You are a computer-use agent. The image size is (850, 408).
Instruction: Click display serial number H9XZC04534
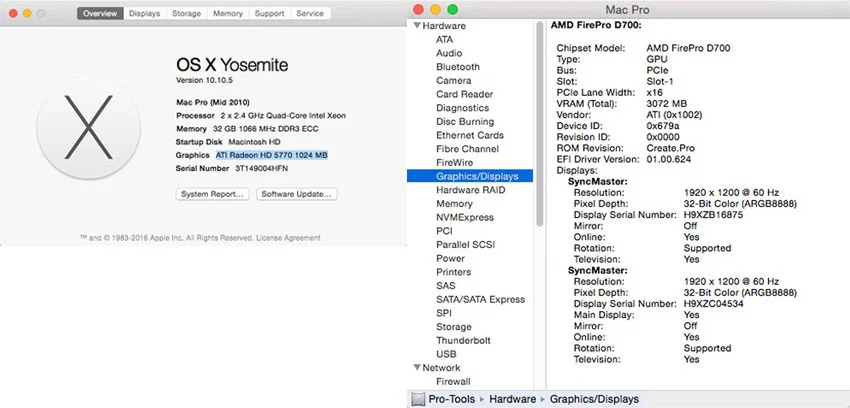click(713, 303)
